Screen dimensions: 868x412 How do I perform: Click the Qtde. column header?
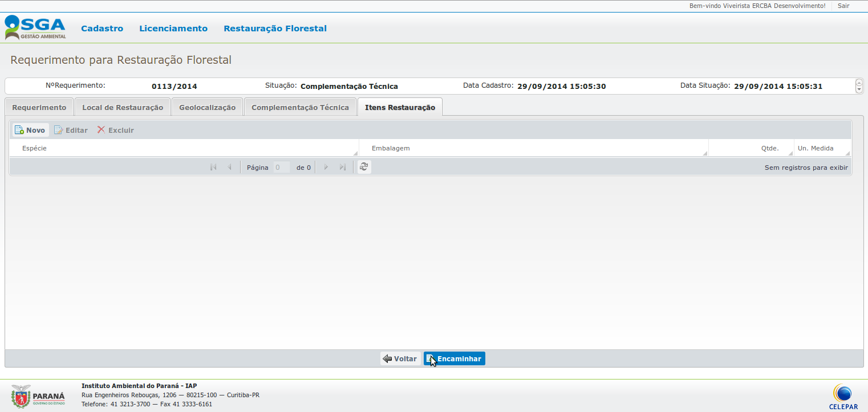[751, 148]
